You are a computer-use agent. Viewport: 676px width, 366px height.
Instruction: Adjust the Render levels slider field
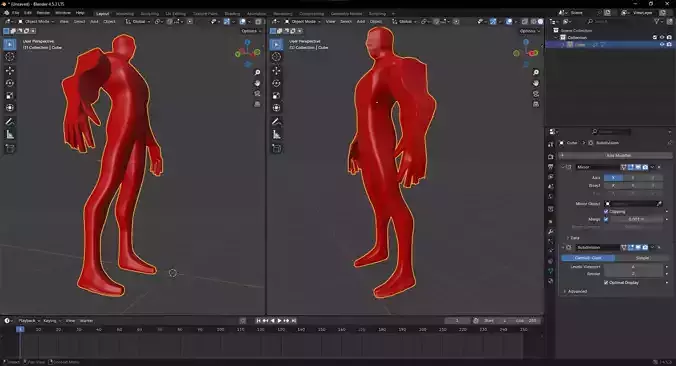coord(633,274)
